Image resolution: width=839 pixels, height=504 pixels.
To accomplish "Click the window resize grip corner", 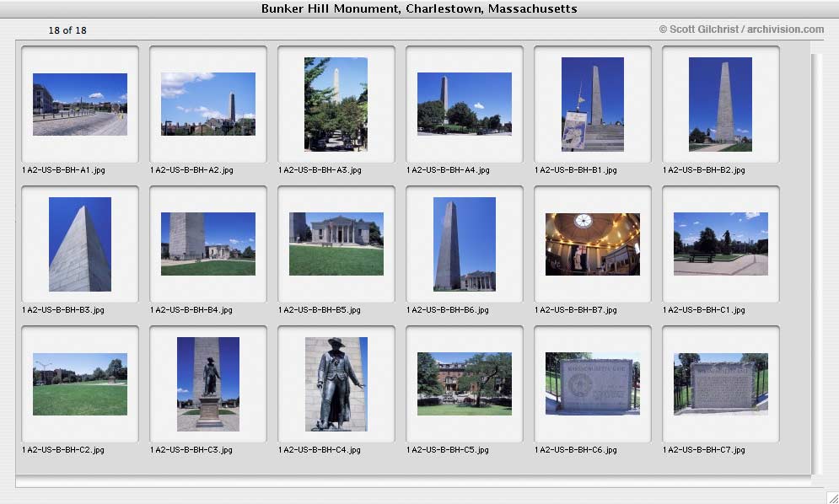I will [832, 498].
